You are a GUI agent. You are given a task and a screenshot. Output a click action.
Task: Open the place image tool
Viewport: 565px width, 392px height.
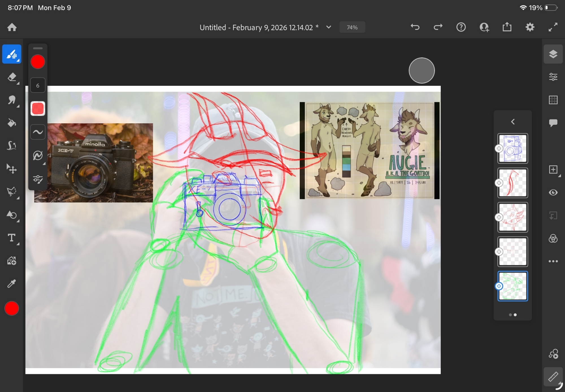[x=12, y=261]
